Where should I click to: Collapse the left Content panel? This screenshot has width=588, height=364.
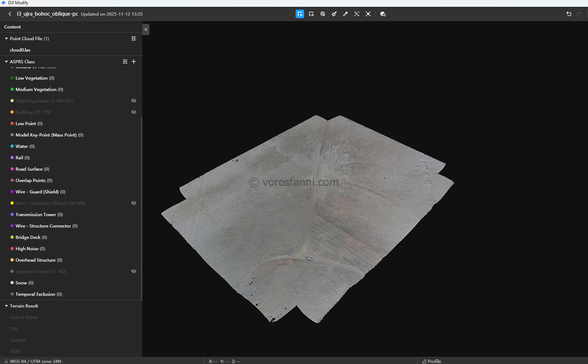[x=146, y=30]
